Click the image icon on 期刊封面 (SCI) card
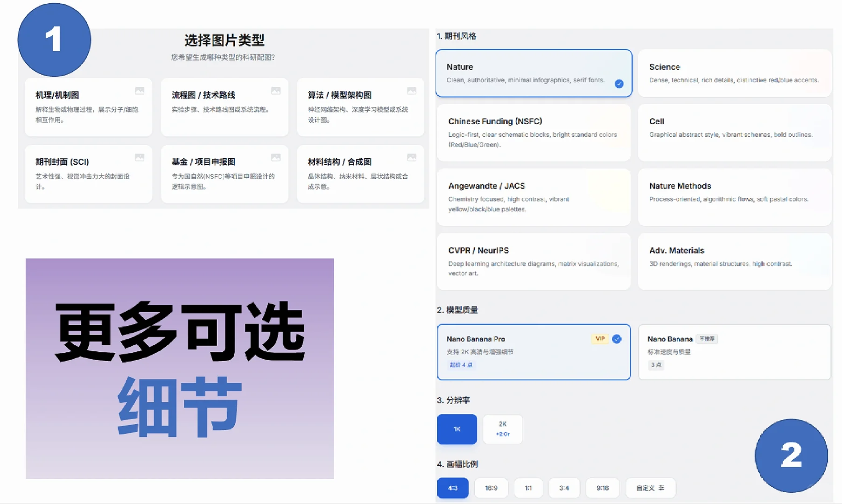This screenshot has height=504, width=842. (140, 158)
